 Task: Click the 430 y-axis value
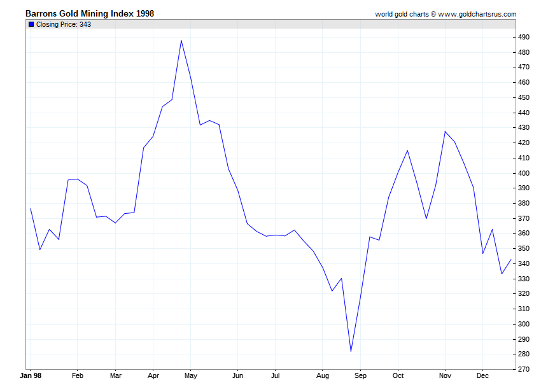point(524,128)
